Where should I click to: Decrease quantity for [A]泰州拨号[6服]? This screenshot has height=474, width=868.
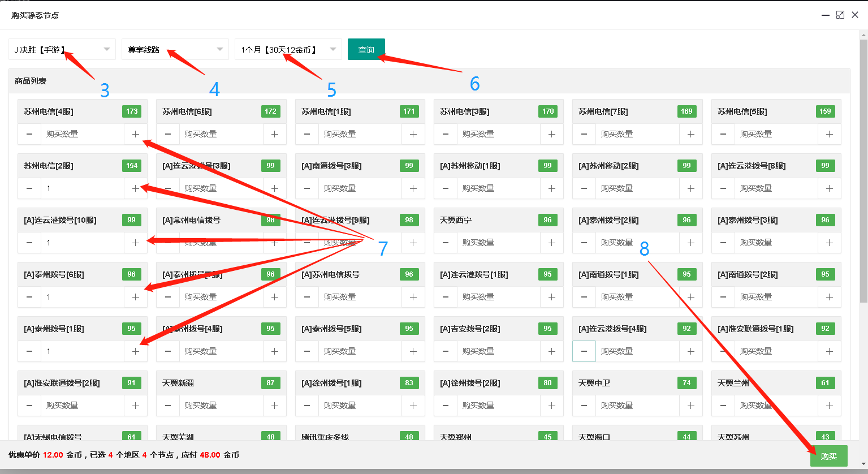29,297
